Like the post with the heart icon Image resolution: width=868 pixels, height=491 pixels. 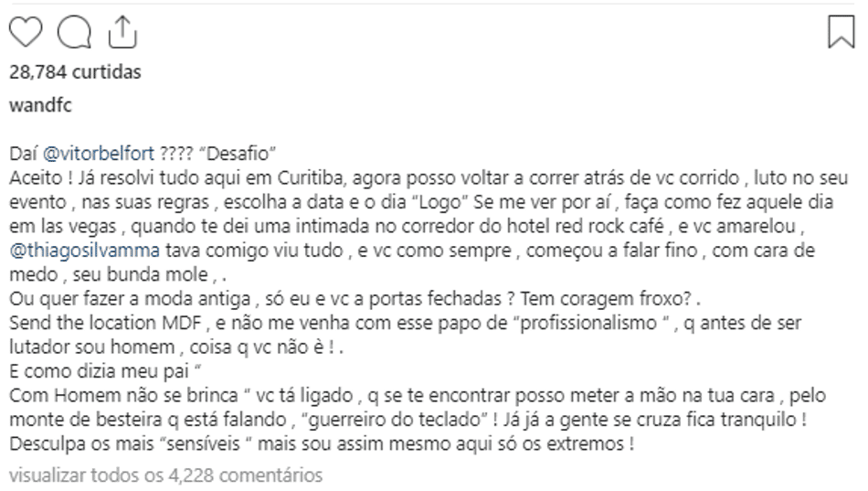tap(26, 32)
